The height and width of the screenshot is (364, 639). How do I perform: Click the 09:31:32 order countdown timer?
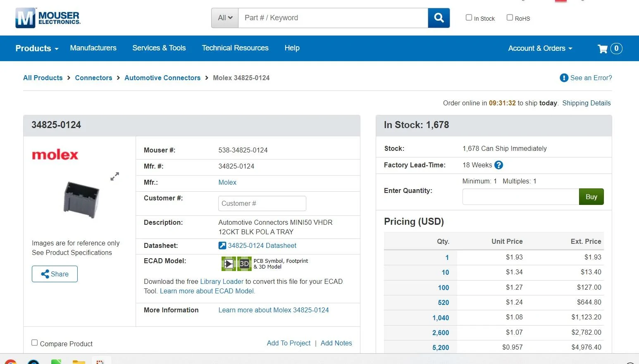502,103
